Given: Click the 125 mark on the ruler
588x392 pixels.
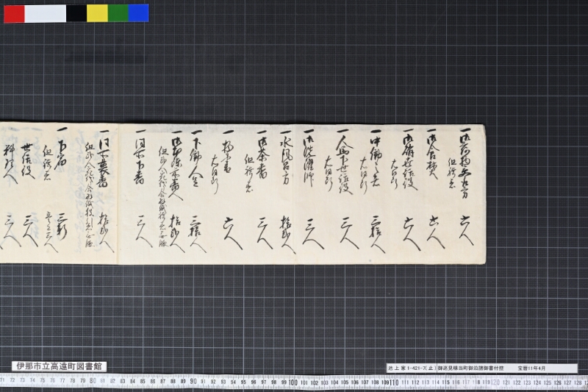Looking at the screenshot, I should (547, 382).
